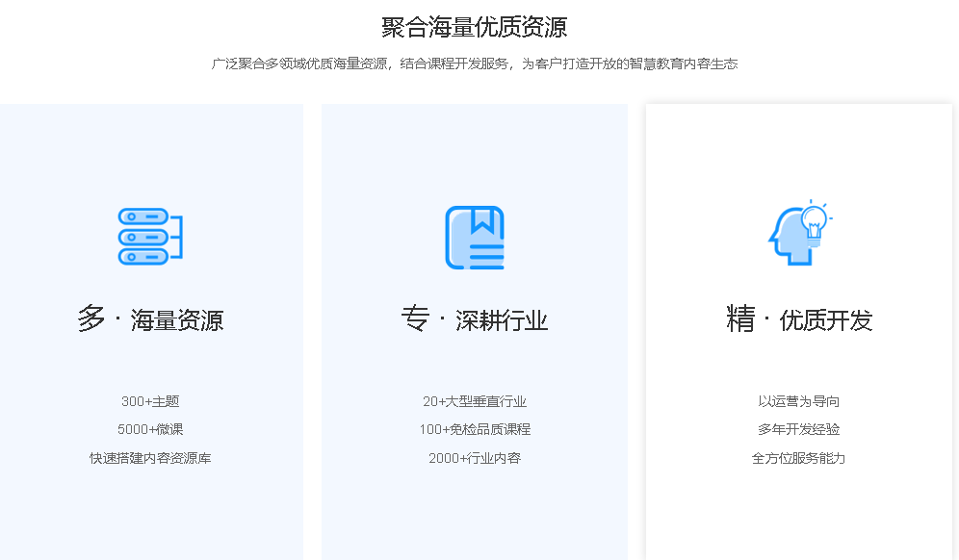Click the 100+免检品质课程 text
This screenshot has height=560, width=959.
pyautogui.click(x=476, y=429)
